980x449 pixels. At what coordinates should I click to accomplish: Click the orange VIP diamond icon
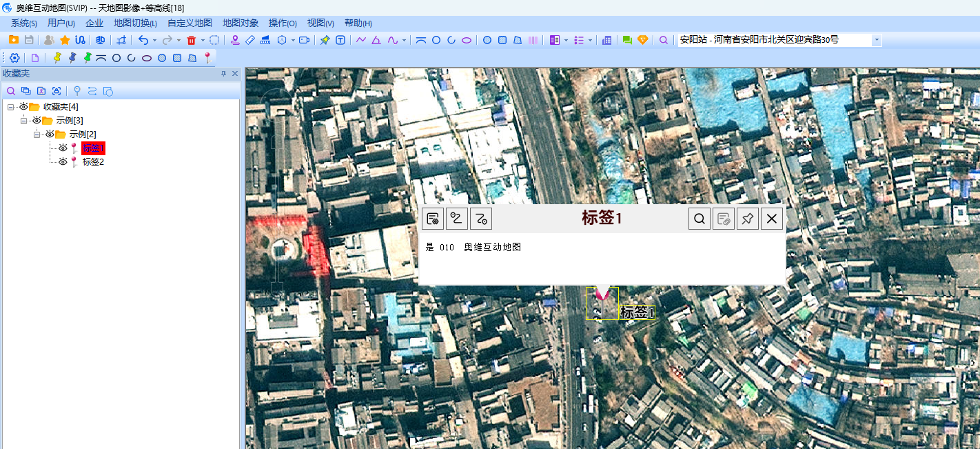click(x=643, y=40)
